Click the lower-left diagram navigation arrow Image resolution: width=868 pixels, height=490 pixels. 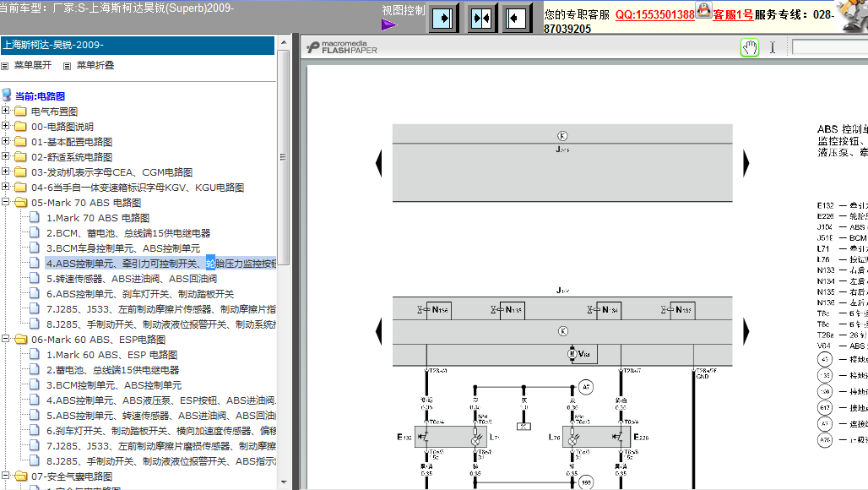378,331
